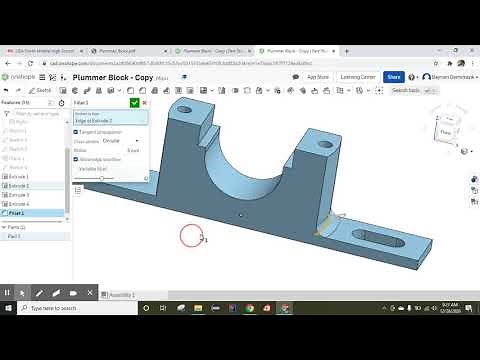Expand the dropdown arrow beside Linear pattern
Viewport: 480px width, 360px height.
[212, 90]
